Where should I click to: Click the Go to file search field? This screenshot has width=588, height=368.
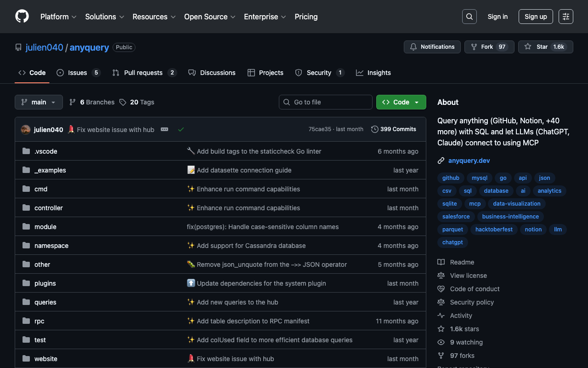pos(326,102)
